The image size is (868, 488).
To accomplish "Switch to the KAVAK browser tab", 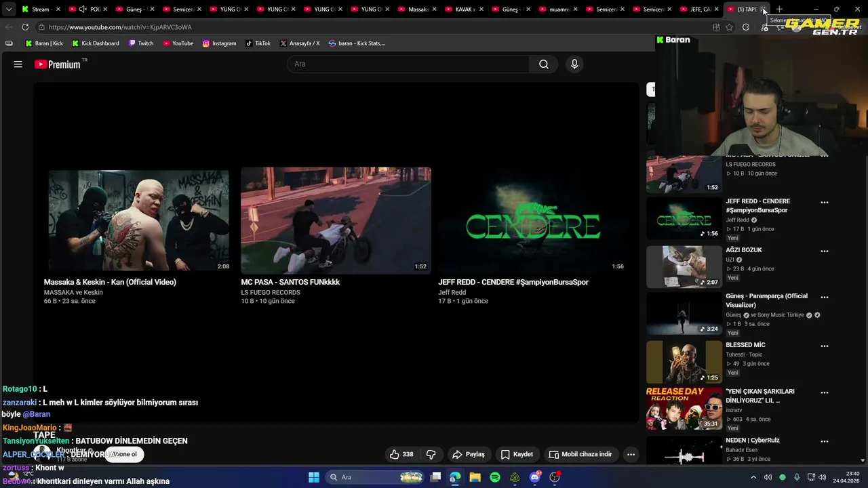I will (x=464, y=9).
